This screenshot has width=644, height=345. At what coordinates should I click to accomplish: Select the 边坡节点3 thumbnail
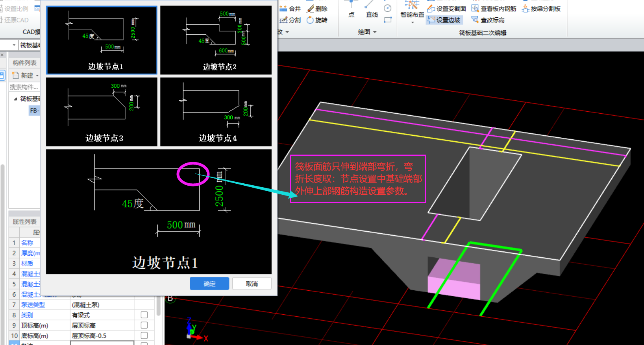(x=102, y=112)
